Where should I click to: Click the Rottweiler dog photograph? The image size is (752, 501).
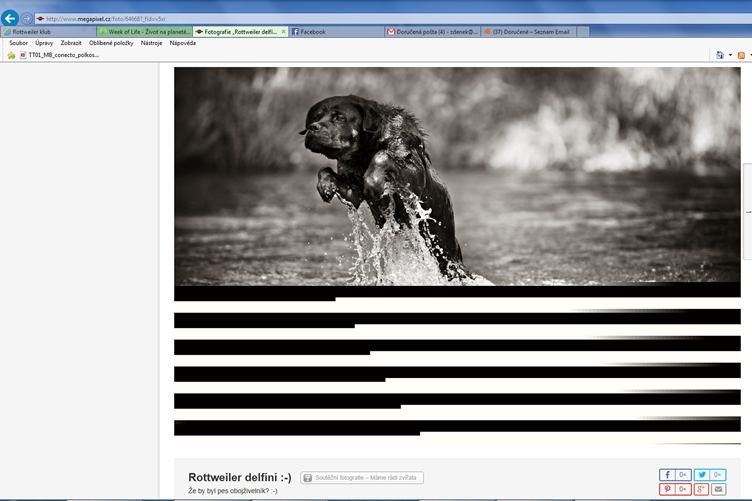[x=457, y=176]
